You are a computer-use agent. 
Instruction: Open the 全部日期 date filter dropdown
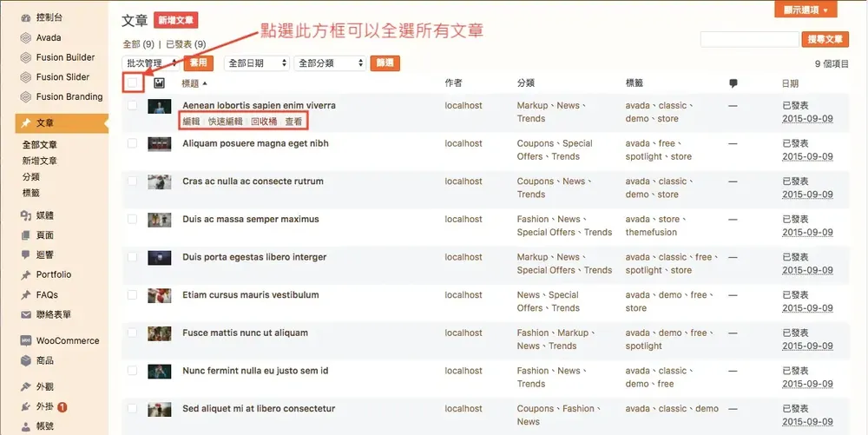pyautogui.click(x=257, y=63)
